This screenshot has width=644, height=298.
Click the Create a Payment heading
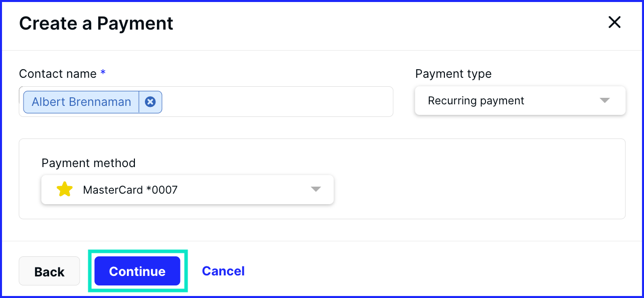pyautogui.click(x=96, y=23)
